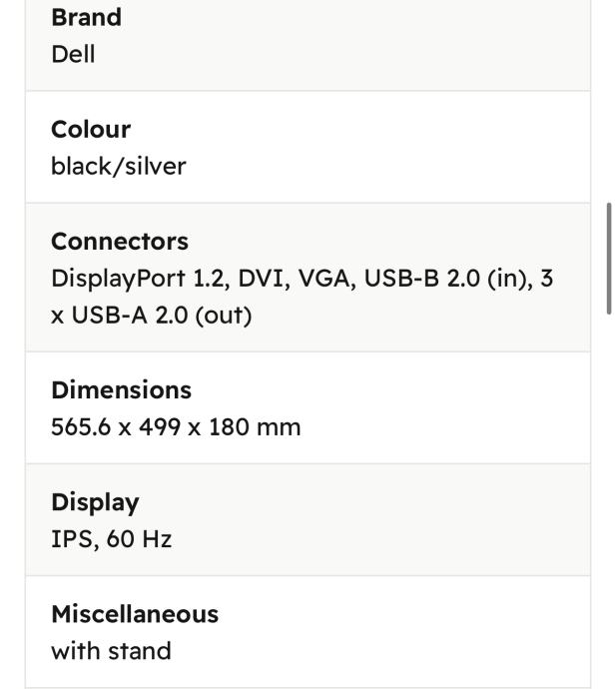Select the 565.6 x 499 x 180 mm value
Viewport: 616px width, 689px height.
coord(176,427)
